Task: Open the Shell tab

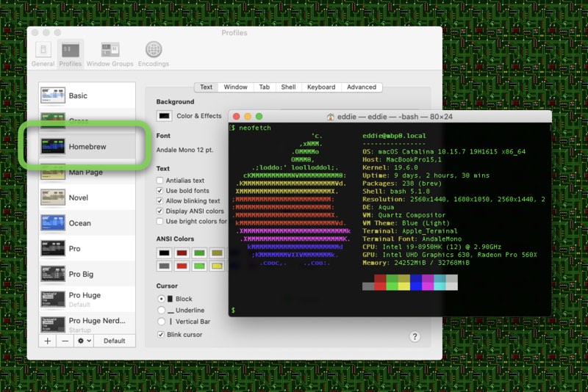Action: pyautogui.click(x=288, y=87)
